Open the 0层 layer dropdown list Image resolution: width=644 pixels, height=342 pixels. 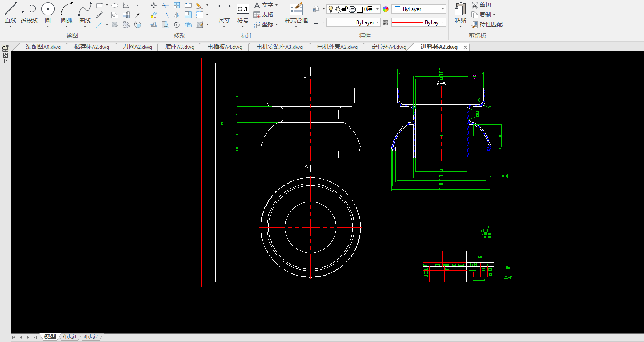point(378,9)
